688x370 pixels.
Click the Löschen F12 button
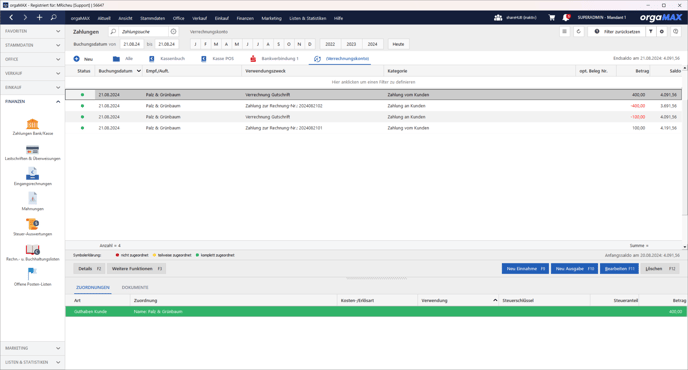(660, 269)
